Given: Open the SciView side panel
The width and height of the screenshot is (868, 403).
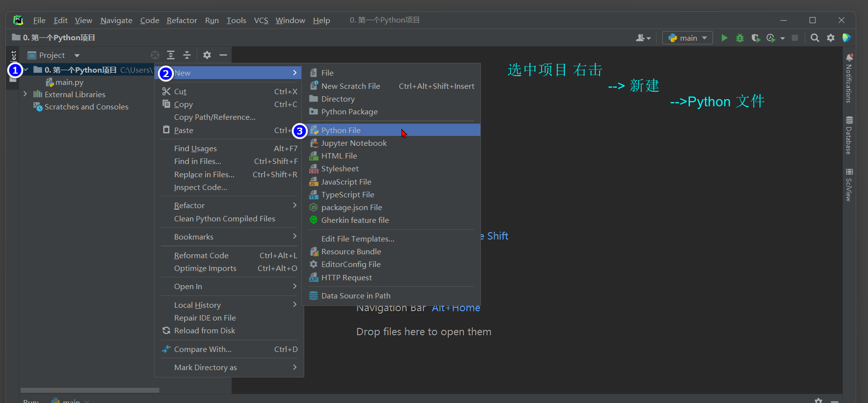Looking at the screenshot, I should coord(849,185).
